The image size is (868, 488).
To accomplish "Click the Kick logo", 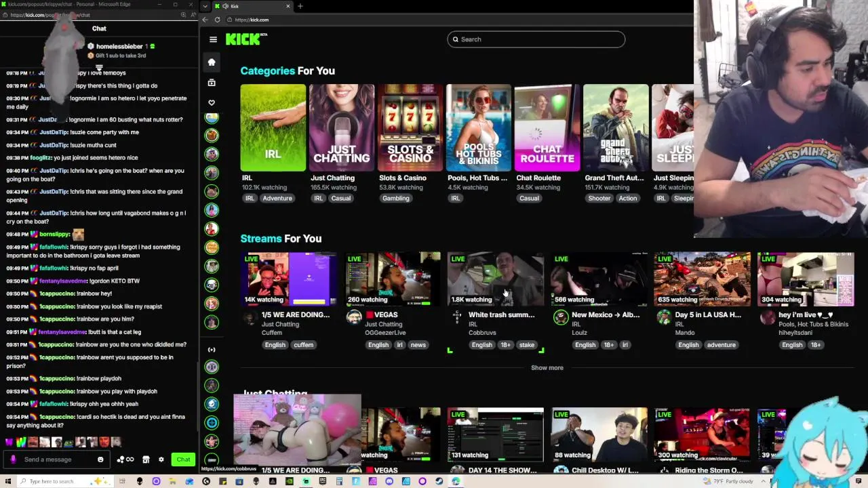I will pyautogui.click(x=246, y=39).
